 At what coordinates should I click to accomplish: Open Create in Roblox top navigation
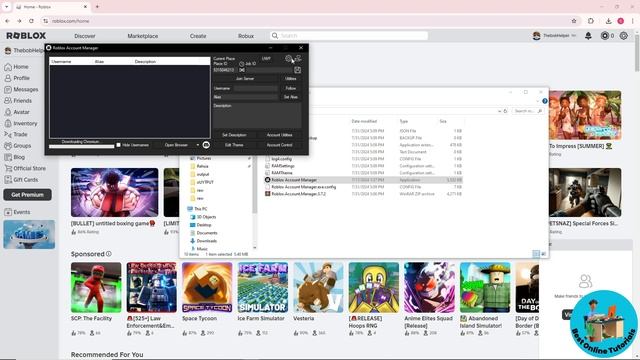tap(198, 36)
